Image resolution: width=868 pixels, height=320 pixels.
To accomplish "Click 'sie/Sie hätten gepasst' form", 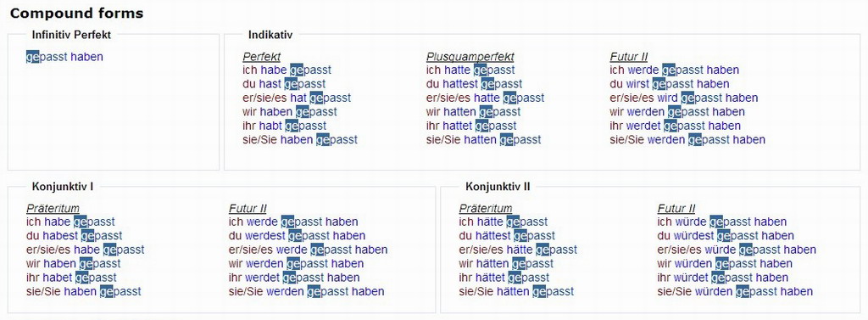I will [x=516, y=292].
